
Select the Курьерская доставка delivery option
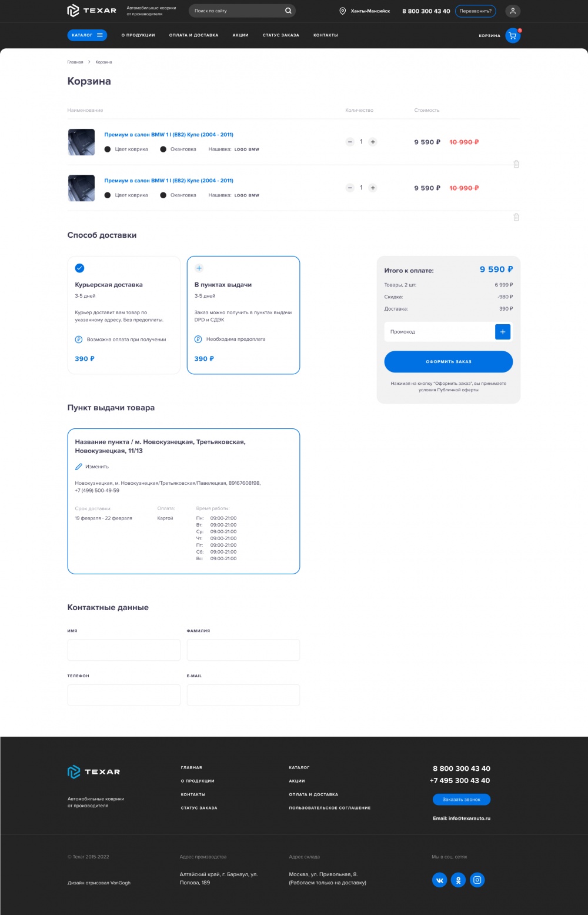coord(123,315)
